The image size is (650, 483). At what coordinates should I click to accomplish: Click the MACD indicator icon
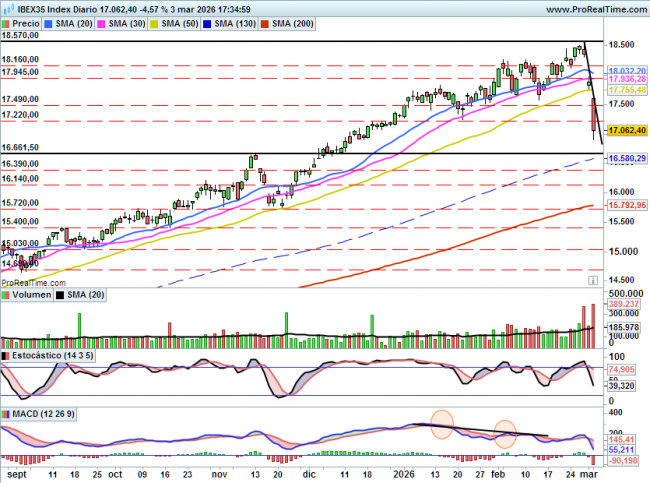[7, 413]
